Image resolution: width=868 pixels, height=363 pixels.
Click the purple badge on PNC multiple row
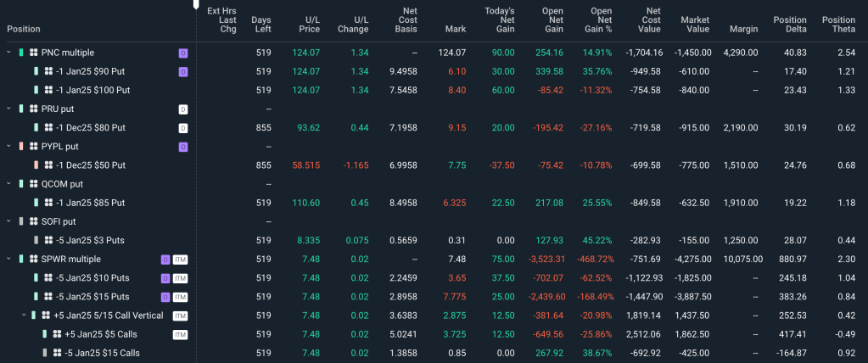pyautogui.click(x=182, y=53)
